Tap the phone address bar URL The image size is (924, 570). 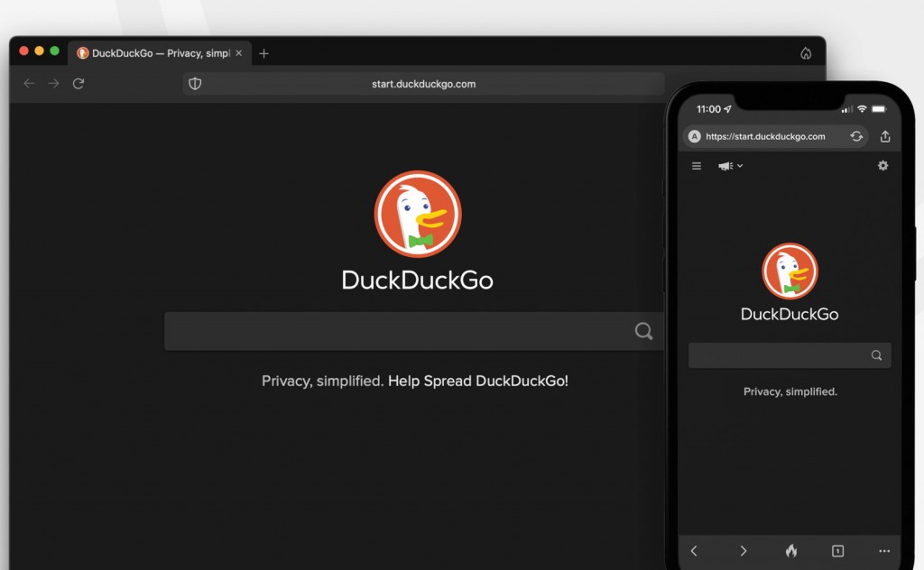click(x=765, y=136)
